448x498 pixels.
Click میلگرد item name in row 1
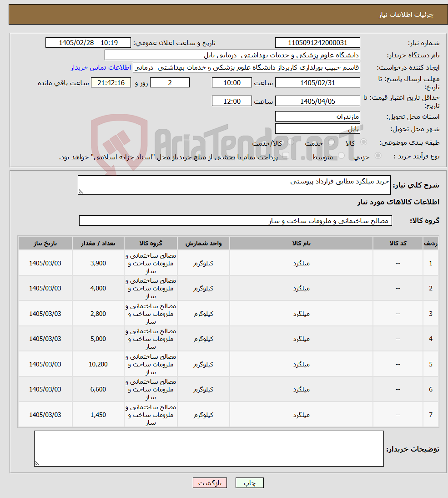coord(301,263)
